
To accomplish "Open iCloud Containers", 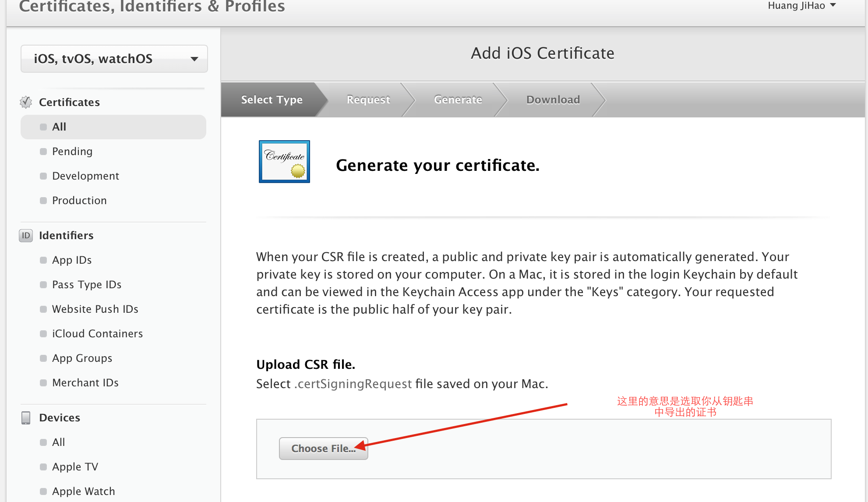I will (x=97, y=334).
